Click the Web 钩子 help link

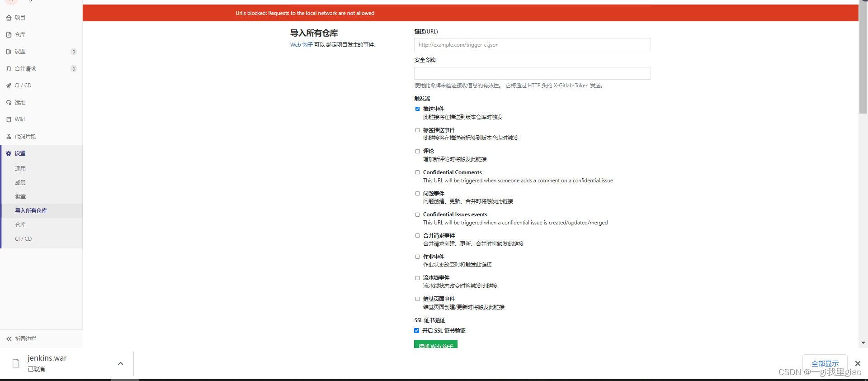point(302,45)
